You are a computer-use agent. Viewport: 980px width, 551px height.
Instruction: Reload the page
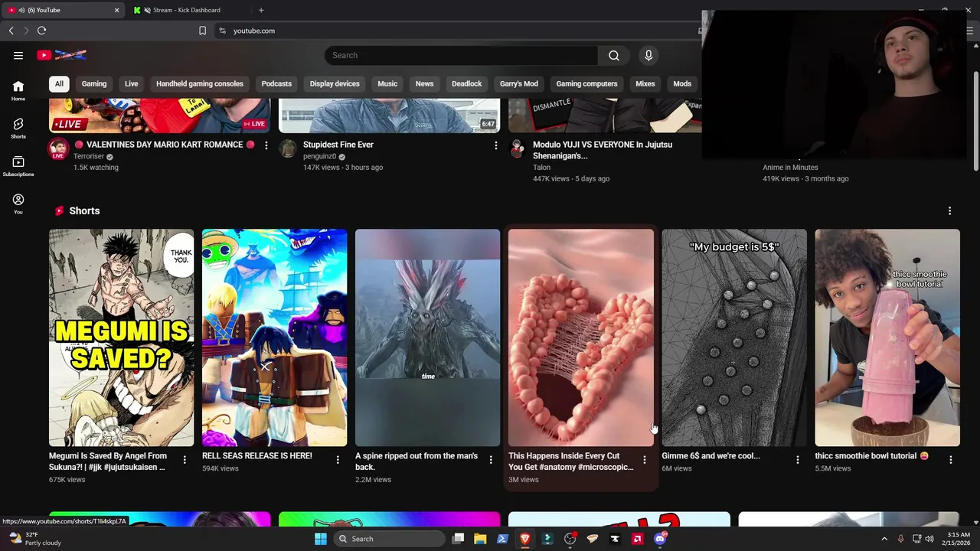(41, 31)
